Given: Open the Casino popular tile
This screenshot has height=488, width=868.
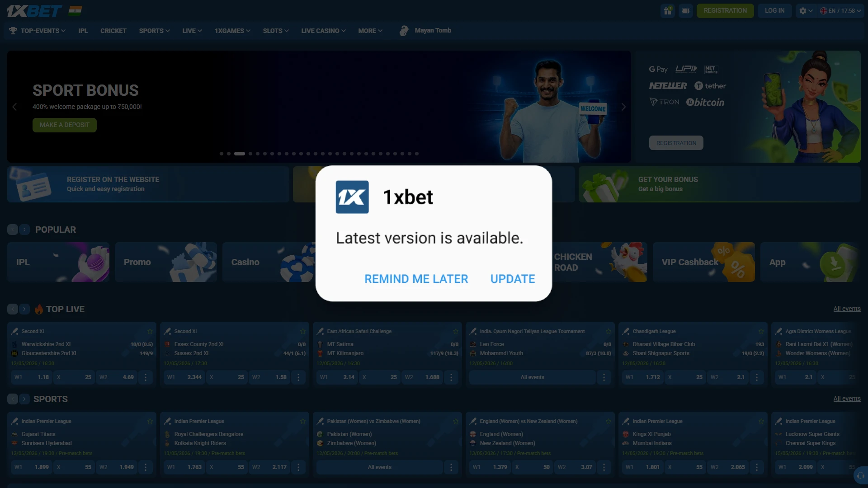Looking at the screenshot, I should pyautogui.click(x=269, y=262).
